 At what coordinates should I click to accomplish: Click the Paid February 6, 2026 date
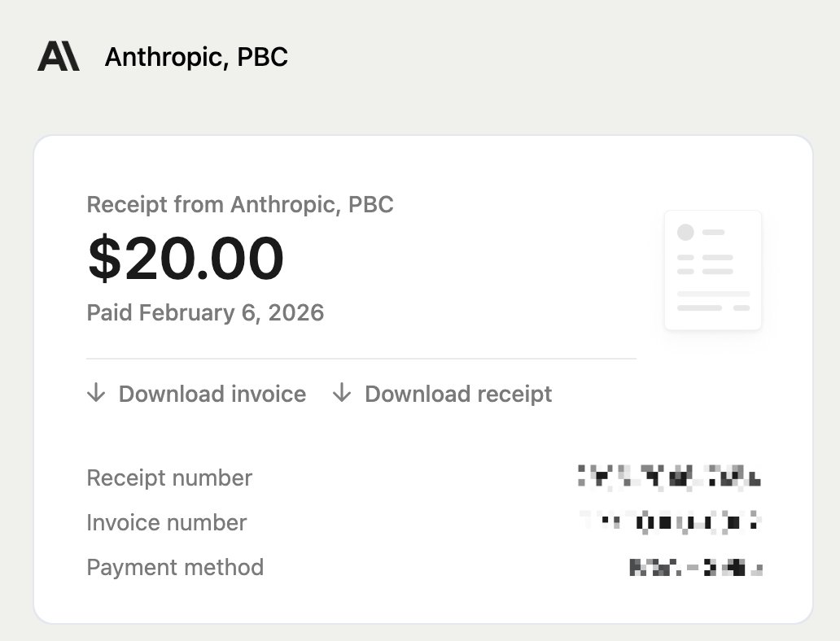[x=205, y=312]
